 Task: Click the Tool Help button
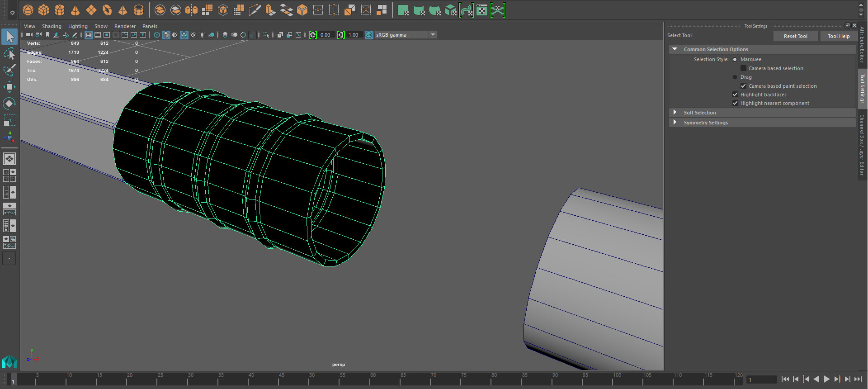tap(839, 36)
